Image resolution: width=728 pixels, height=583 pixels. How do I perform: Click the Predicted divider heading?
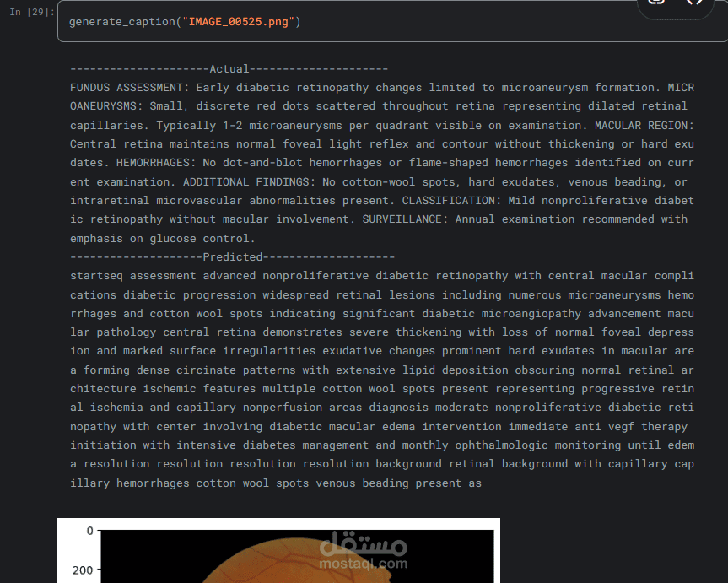232,256
